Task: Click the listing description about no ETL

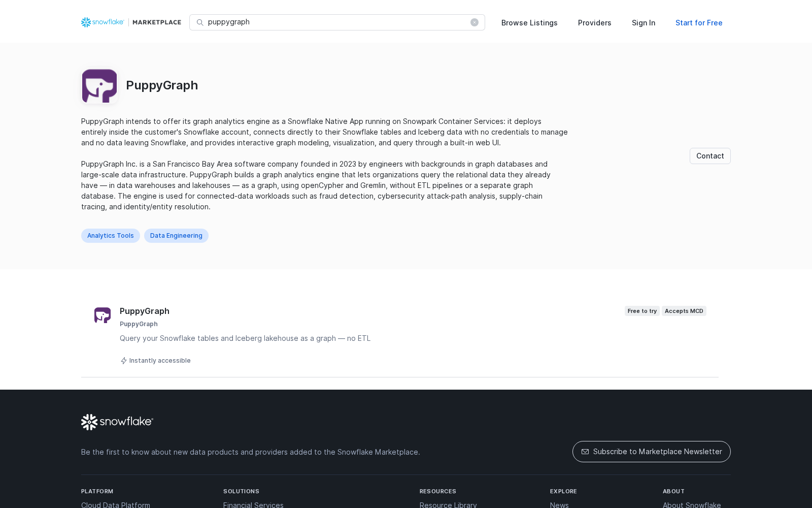Action: point(245,338)
